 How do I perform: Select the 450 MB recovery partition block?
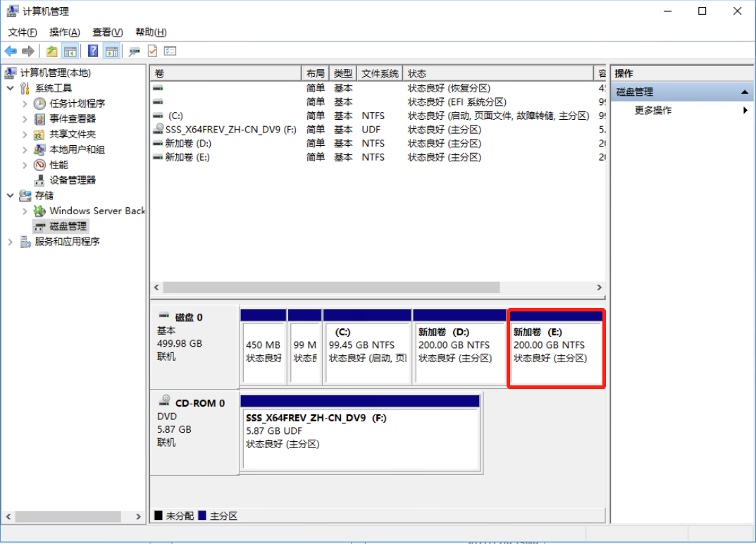[264, 347]
